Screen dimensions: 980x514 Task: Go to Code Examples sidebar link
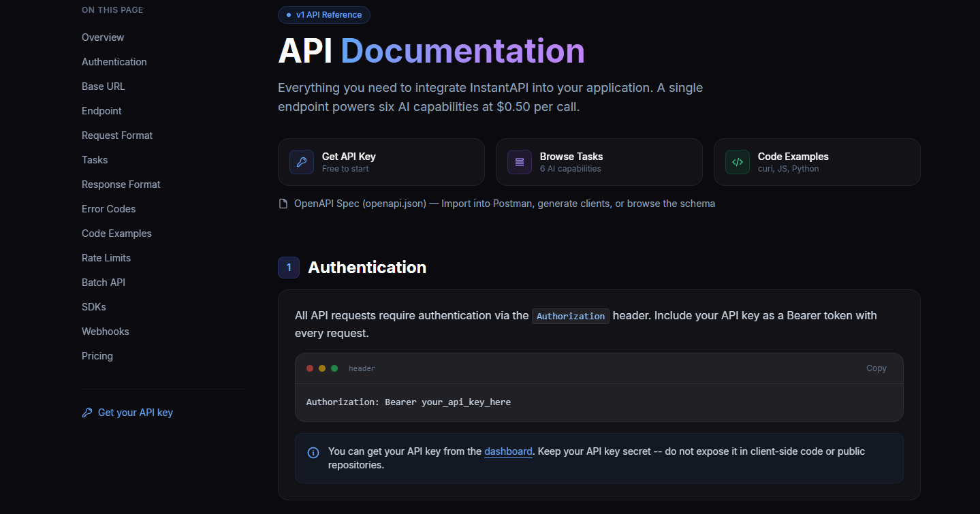[116, 234]
